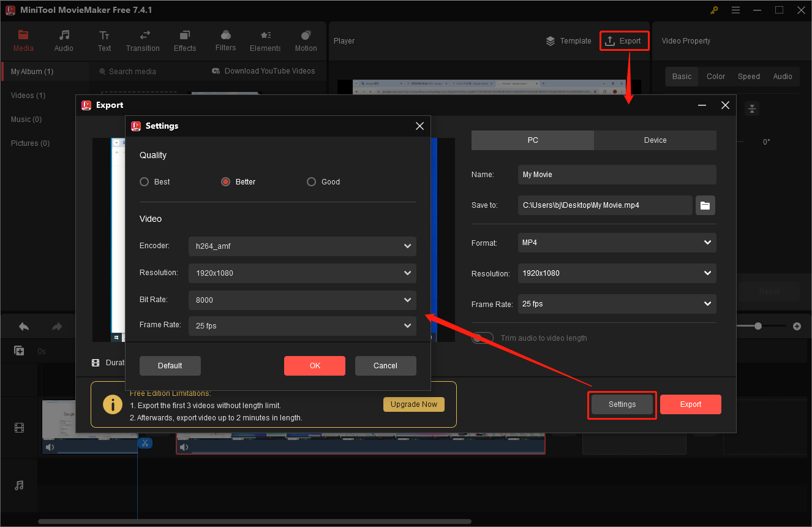Click Download YouTube Videos
The height and width of the screenshot is (527, 812).
point(263,71)
